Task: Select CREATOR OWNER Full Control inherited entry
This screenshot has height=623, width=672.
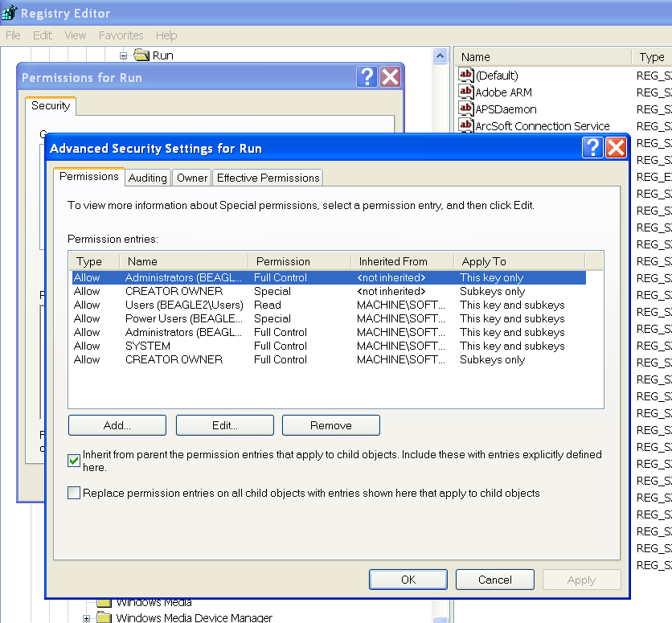Action: [329, 359]
